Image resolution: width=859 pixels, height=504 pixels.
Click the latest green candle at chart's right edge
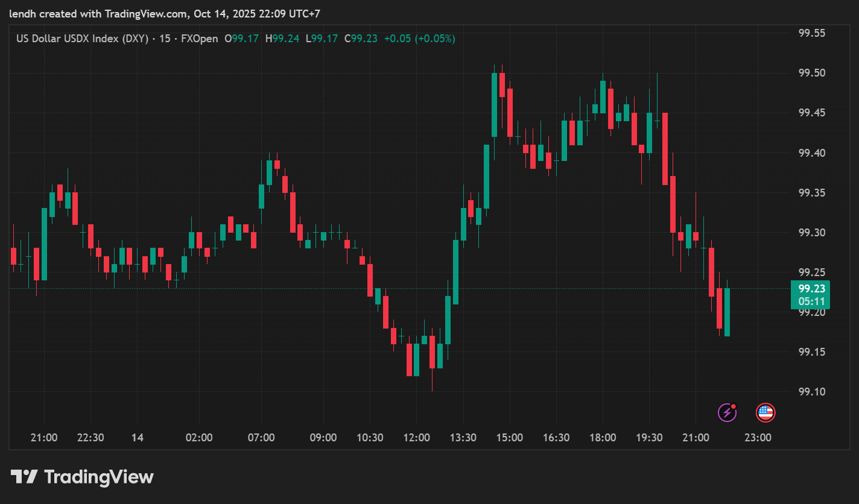point(727,312)
